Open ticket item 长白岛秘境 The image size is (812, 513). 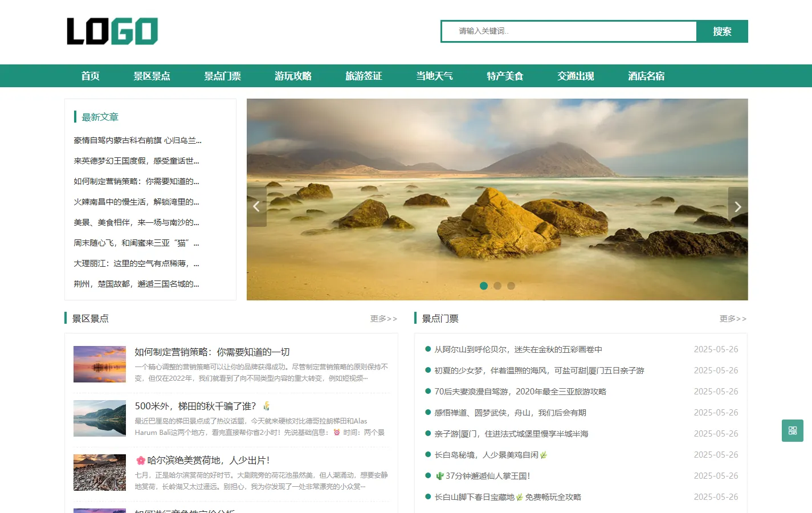(x=491, y=455)
